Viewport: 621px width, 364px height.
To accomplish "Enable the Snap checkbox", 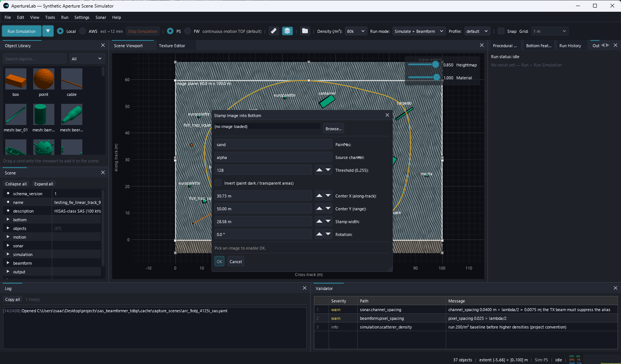I will (501, 31).
